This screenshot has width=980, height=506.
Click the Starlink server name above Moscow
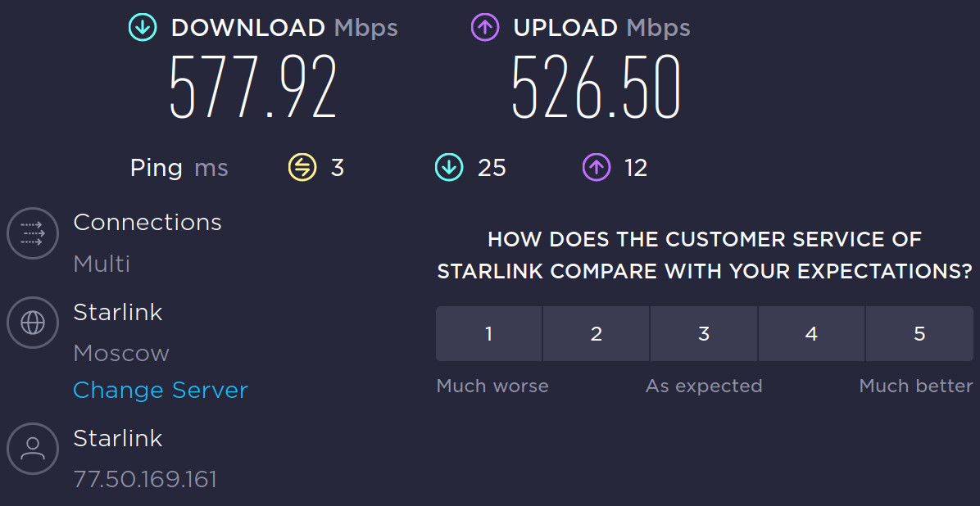(x=118, y=312)
